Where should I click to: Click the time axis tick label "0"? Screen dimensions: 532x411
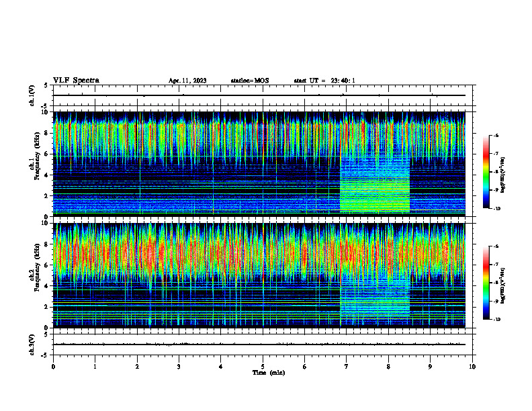[53, 367]
